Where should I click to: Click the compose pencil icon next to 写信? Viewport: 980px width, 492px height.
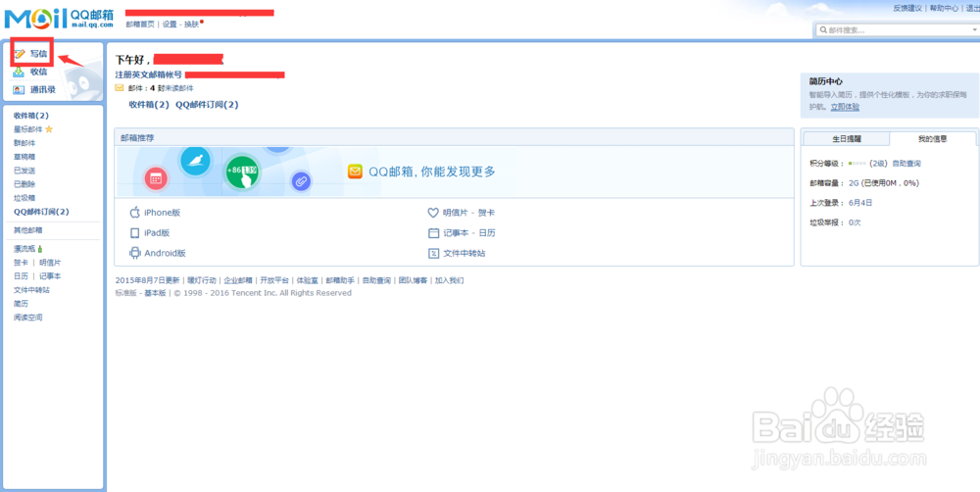20,54
